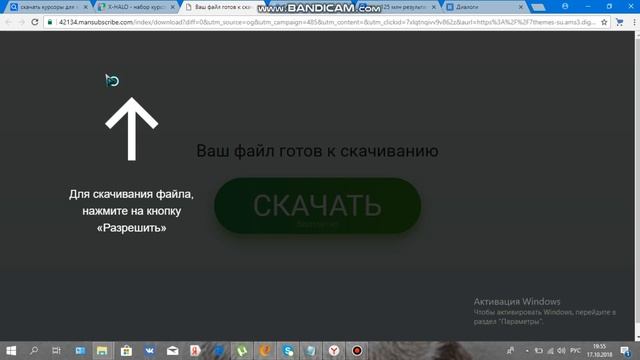Open the Windows Start menu
Image resolution: width=640 pixels, height=360 pixels.
pos(11,351)
